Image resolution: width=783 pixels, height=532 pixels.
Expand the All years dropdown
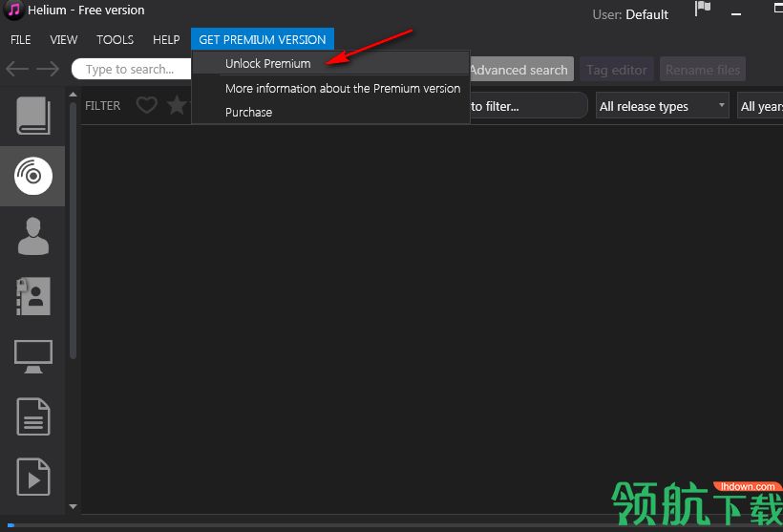760,106
